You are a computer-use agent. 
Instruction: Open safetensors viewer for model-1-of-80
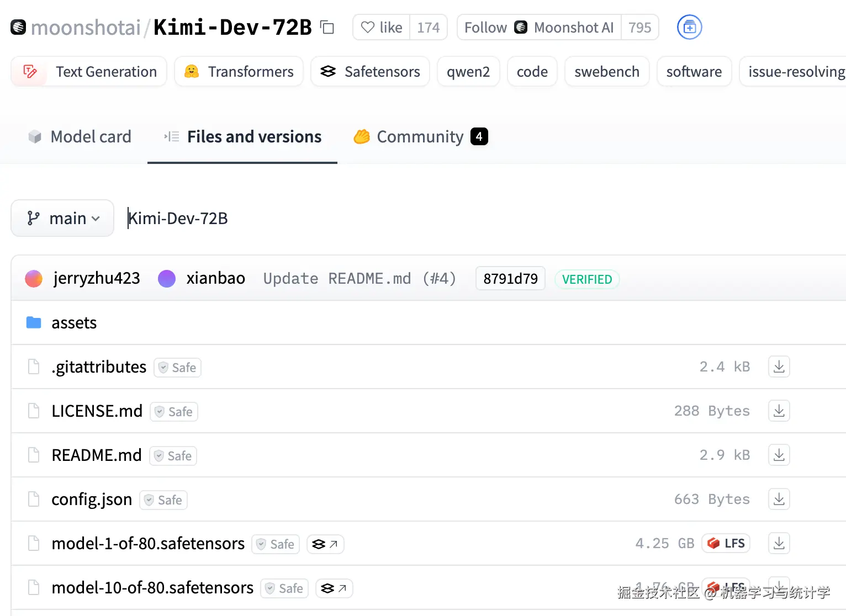(325, 544)
